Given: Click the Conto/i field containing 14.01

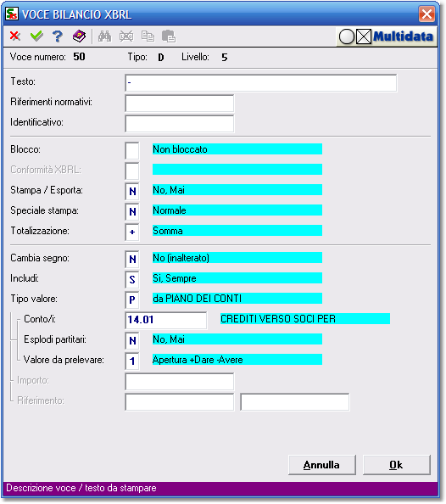Looking at the screenshot, I should (x=166, y=320).
